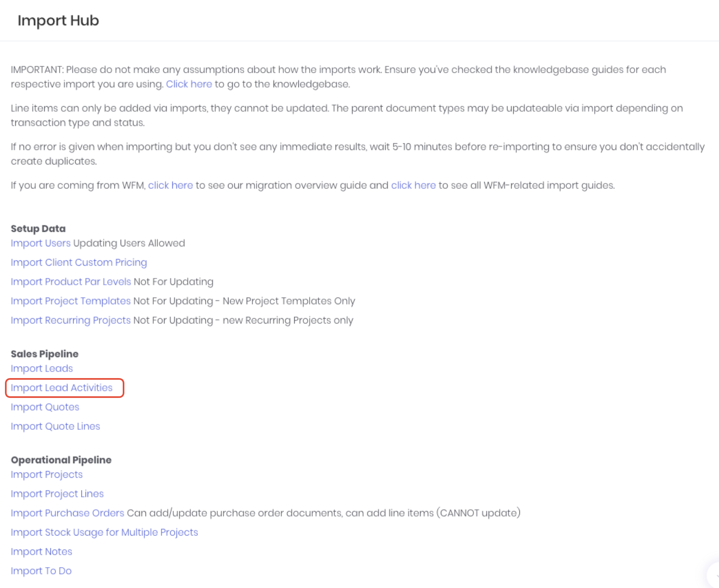The height and width of the screenshot is (588, 719).
Task: Click 'new Recurring Projects only' note text
Action: [x=288, y=320]
